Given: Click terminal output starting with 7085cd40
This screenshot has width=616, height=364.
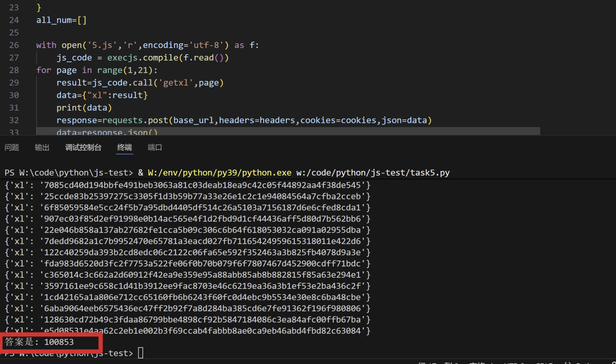Looking at the screenshot, I should (187, 185).
